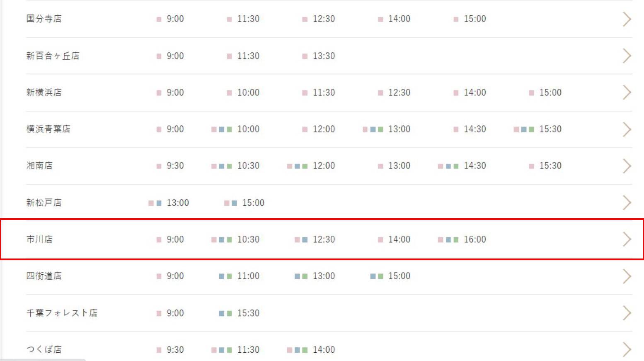Viewport: 644px width, 361px height.
Task: Click 横浜青葉店 right chevron icon
Action: tap(627, 129)
